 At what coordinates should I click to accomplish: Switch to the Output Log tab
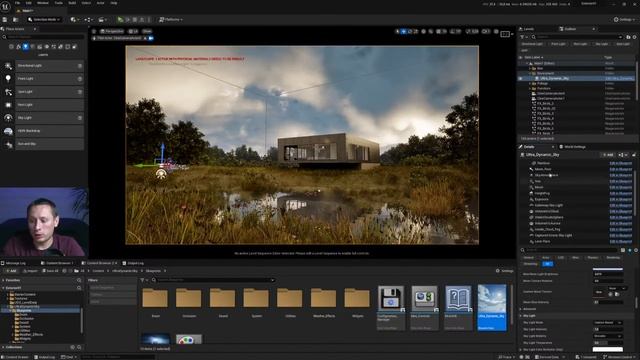point(133,263)
